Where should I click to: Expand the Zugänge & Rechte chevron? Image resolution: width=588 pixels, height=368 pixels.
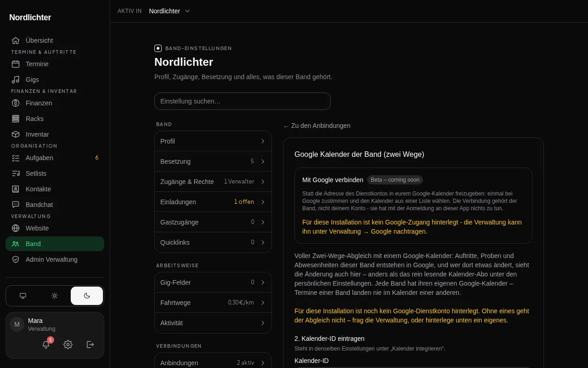(263, 182)
